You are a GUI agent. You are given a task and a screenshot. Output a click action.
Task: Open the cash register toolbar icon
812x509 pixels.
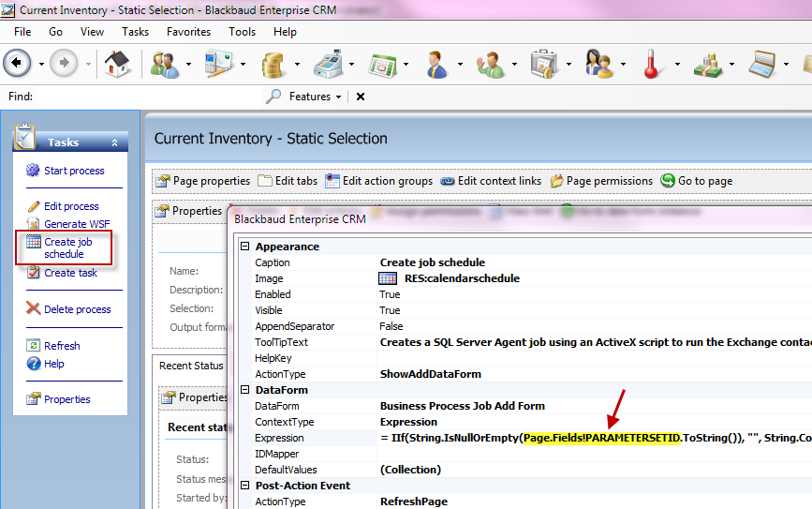tap(328, 65)
